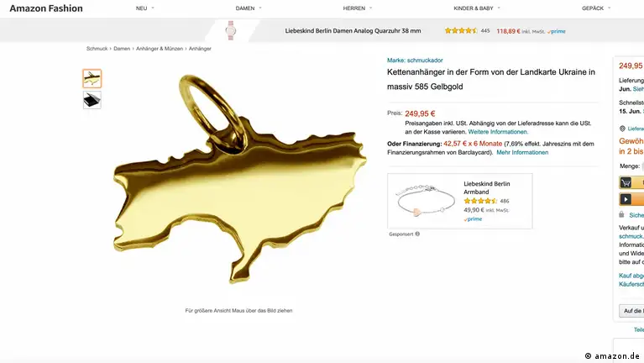This screenshot has width=644, height=363.
Task: Expand the NEU menu dropdown
Action: coord(145,8)
